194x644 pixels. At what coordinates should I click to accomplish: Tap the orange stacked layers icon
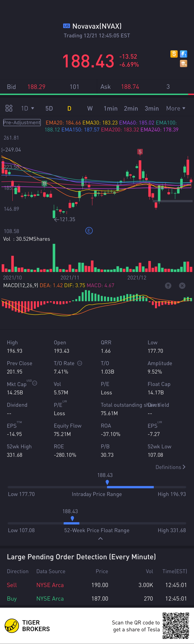tap(183, 63)
